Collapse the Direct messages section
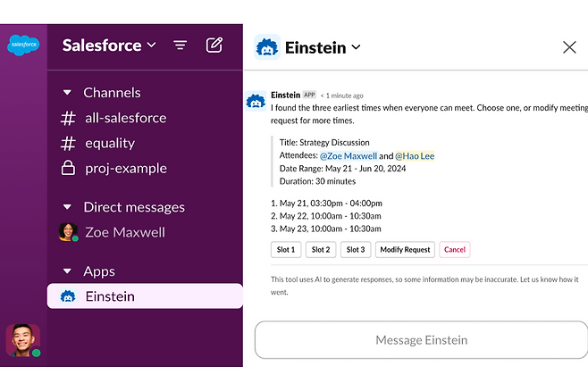The image size is (588, 391). click(67, 207)
